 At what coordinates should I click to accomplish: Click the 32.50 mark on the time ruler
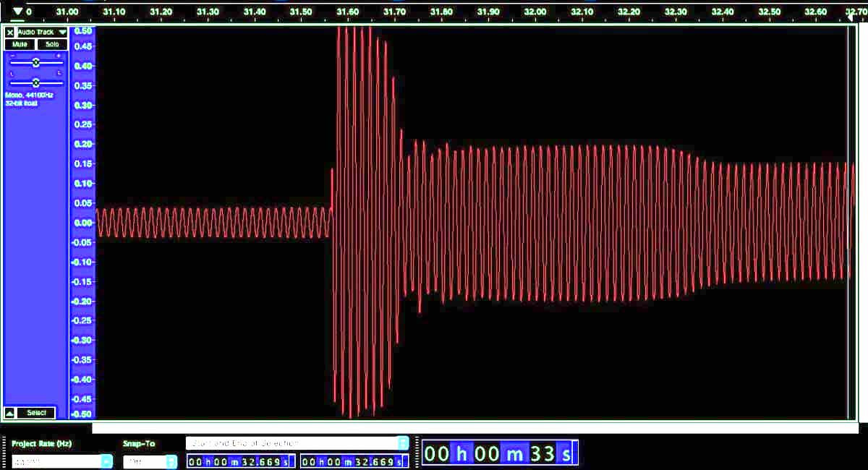pos(769,12)
